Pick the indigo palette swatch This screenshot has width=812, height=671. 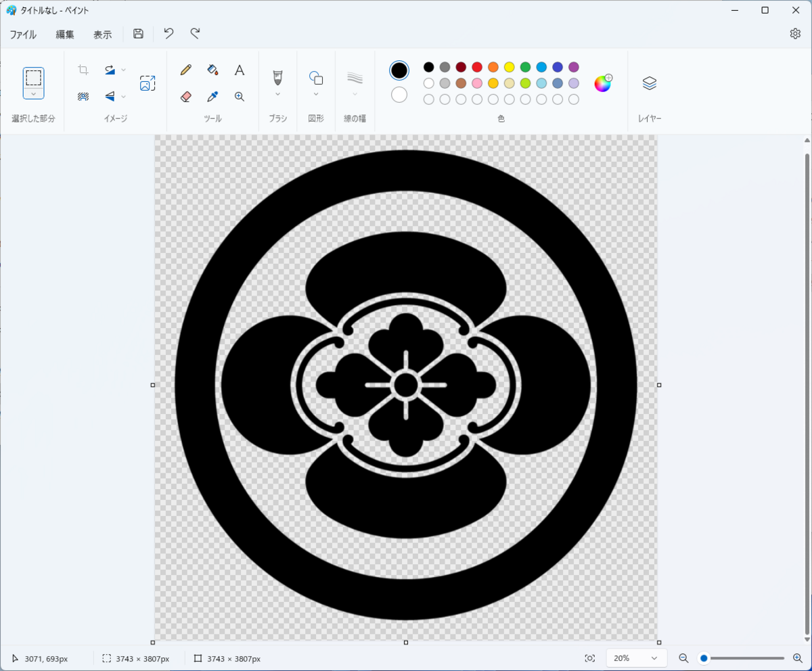[x=558, y=67]
